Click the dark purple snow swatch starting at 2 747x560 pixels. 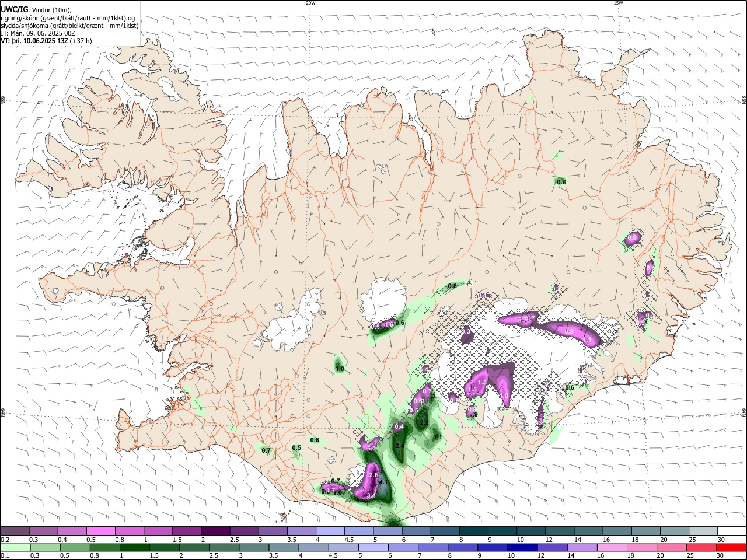click(215, 531)
